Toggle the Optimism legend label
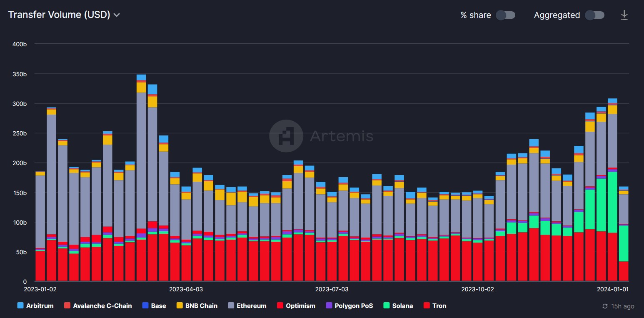Screen dimensions: 644x318 (x=300, y=306)
